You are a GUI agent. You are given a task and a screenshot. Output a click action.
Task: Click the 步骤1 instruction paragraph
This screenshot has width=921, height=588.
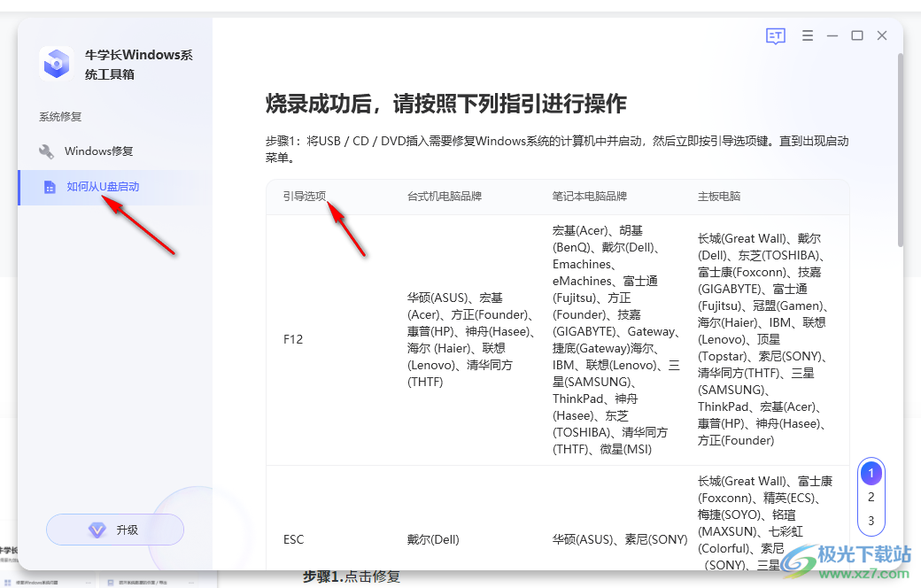[557, 149]
